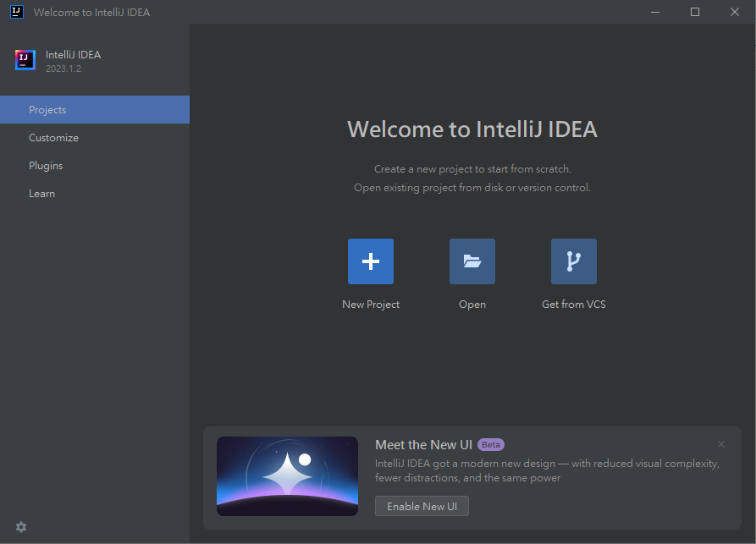Viewport: 756px width, 544px height.
Task: Click the Meet the New UI heading
Action: pos(424,444)
